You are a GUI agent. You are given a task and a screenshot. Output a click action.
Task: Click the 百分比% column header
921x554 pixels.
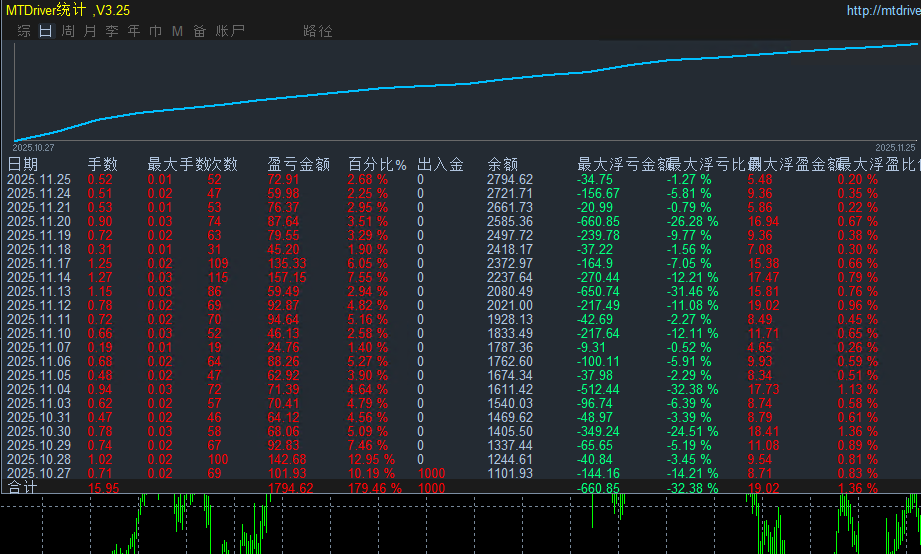377,164
